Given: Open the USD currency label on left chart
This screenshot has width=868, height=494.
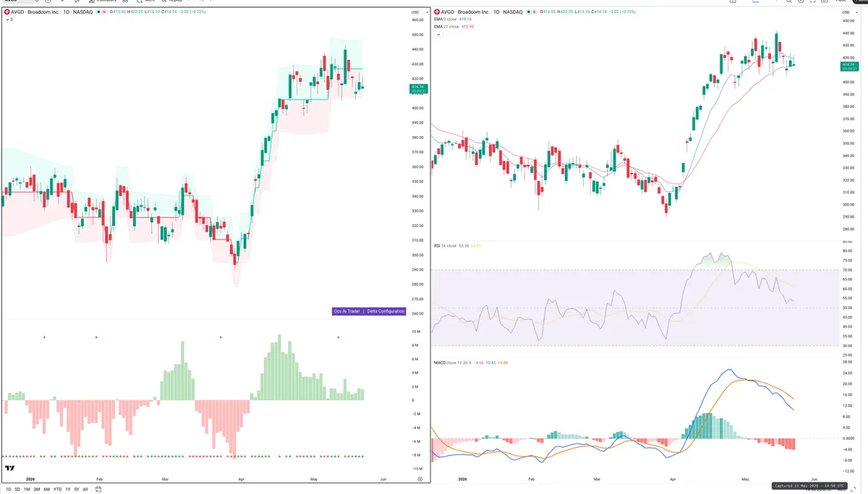Looking at the screenshot, I should 415,12.
